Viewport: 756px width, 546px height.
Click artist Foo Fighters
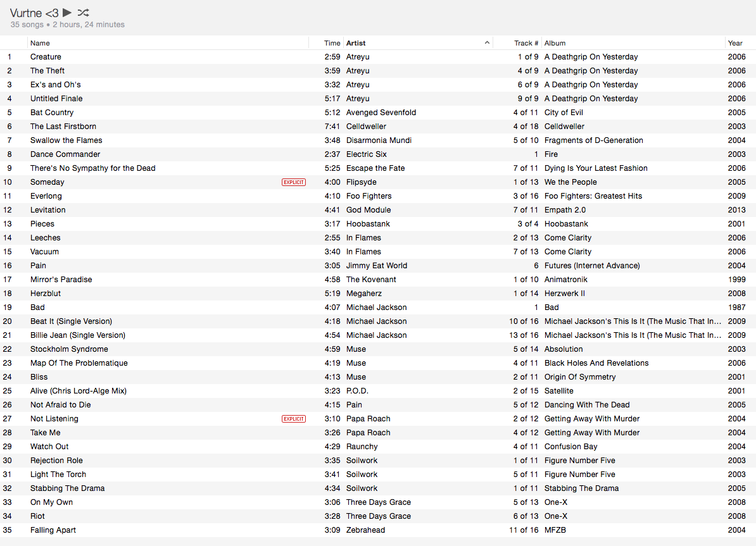(369, 196)
